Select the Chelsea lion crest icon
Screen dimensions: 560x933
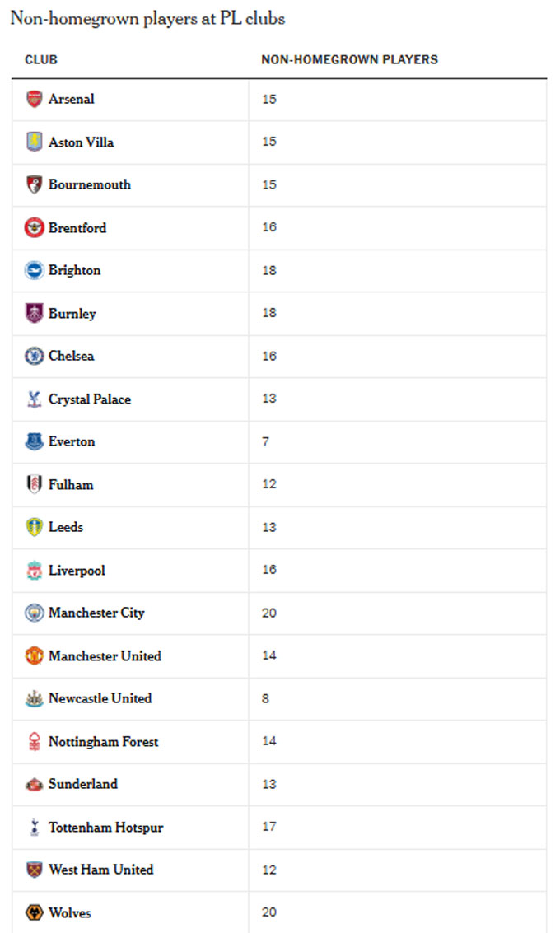coord(35,356)
